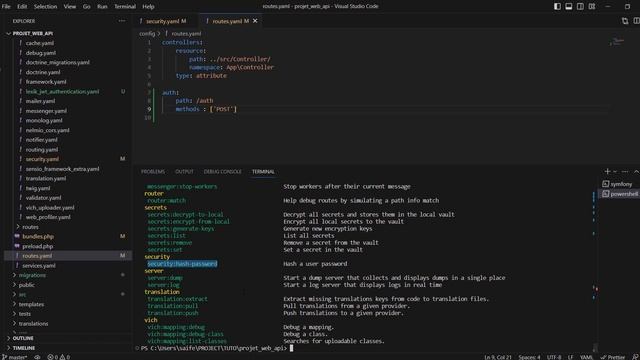The width and height of the screenshot is (640, 360).
Task: Expand the routes folder
Action: [30, 227]
